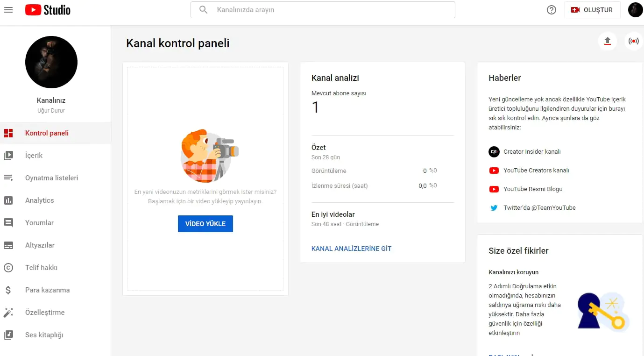Open the OLUŞTUR create menu
The height and width of the screenshot is (356, 644).
tap(592, 10)
